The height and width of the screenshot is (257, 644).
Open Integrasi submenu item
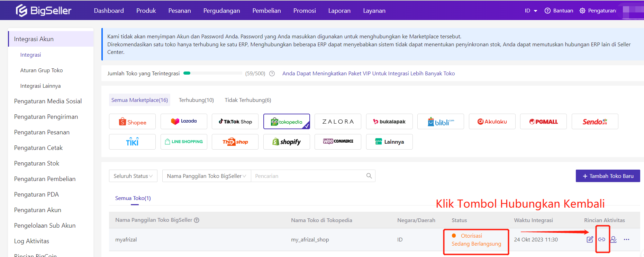click(30, 55)
